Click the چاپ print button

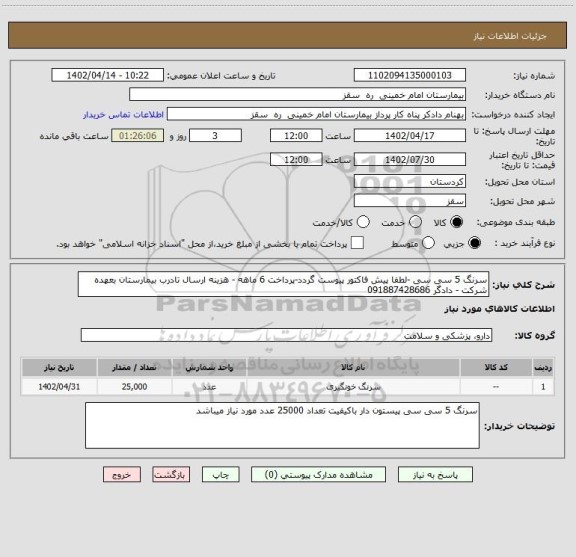point(220,475)
